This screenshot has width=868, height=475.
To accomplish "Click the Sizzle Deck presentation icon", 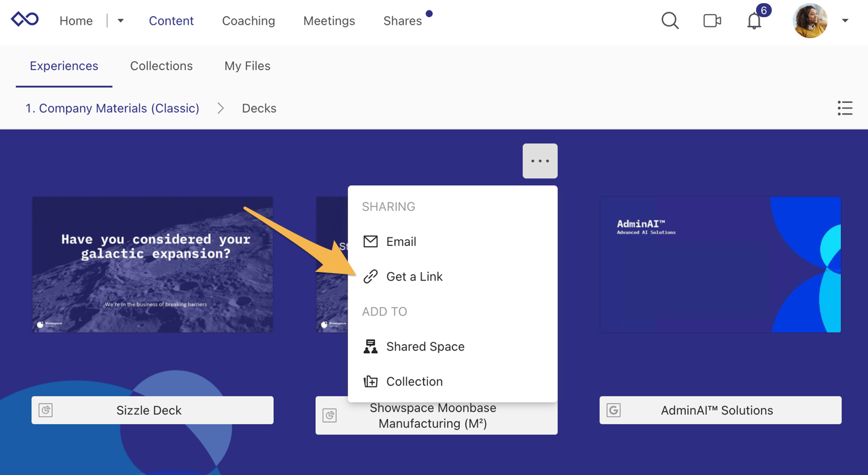I will (46, 410).
